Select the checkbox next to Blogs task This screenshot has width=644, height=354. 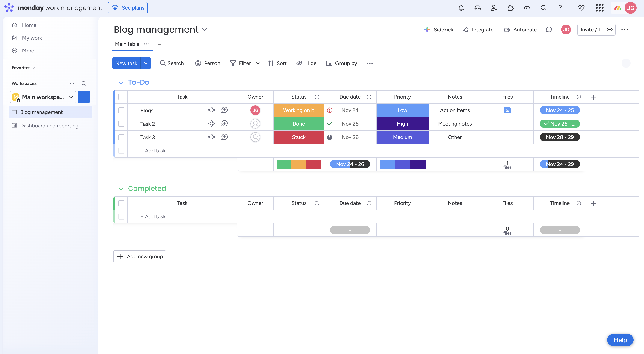click(x=122, y=110)
